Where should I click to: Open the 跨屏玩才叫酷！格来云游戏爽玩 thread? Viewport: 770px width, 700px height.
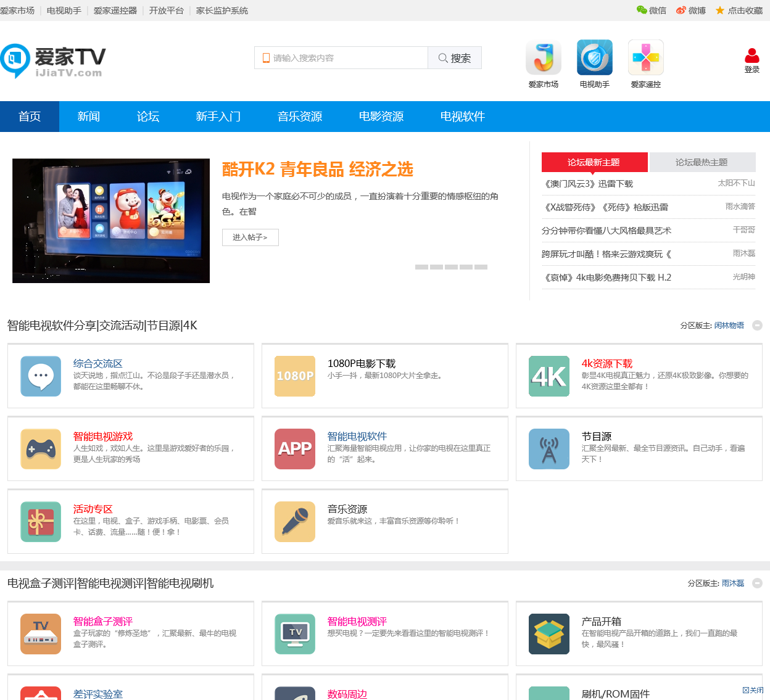606,254
